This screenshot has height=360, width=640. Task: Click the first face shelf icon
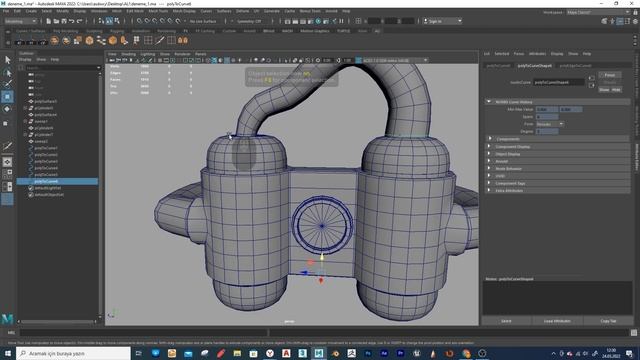(54, 40)
